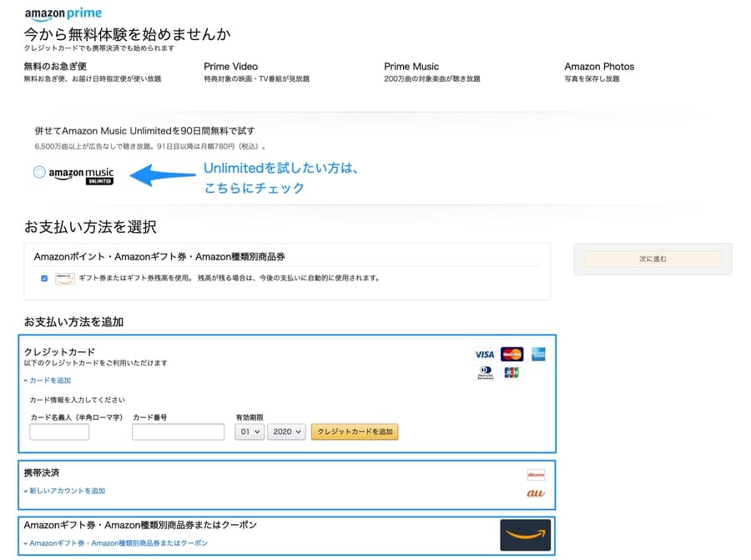
Task: Open the expiration year dropdown
Action: [286, 431]
